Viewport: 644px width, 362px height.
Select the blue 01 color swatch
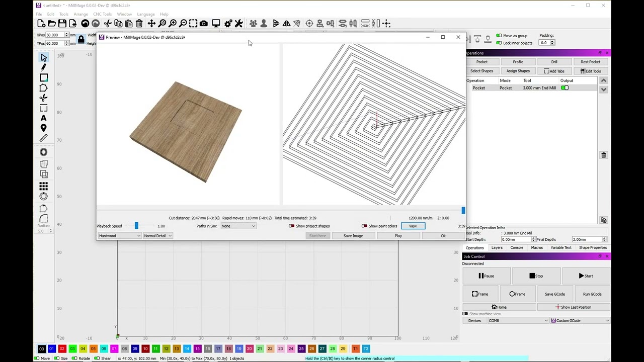tap(52, 349)
